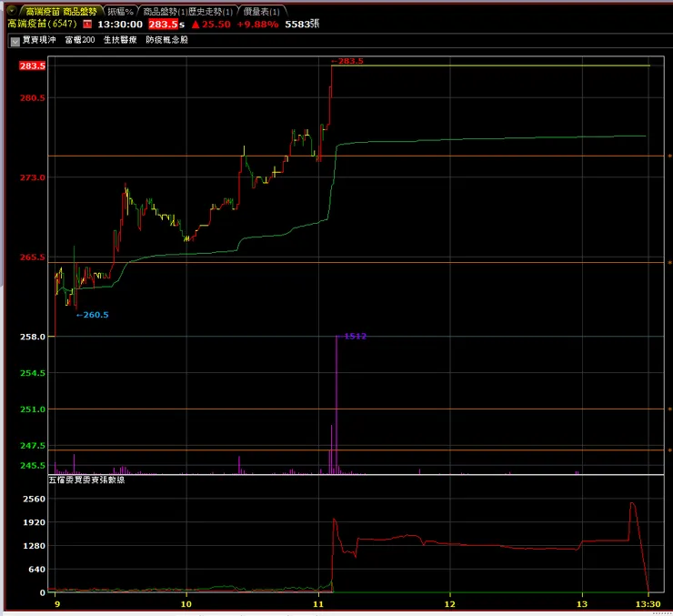Click the 254.5 price axis label

32,373
